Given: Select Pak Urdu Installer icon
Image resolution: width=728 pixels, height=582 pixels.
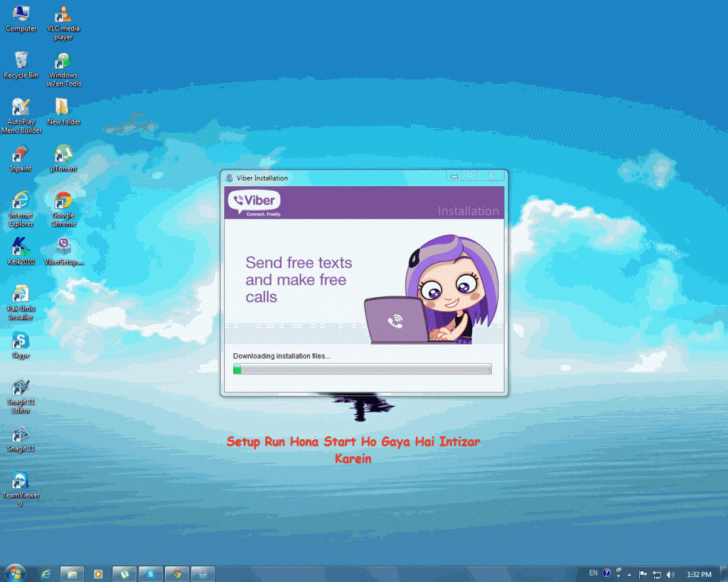Looking at the screenshot, I should pyautogui.click(x=21, y=303).
